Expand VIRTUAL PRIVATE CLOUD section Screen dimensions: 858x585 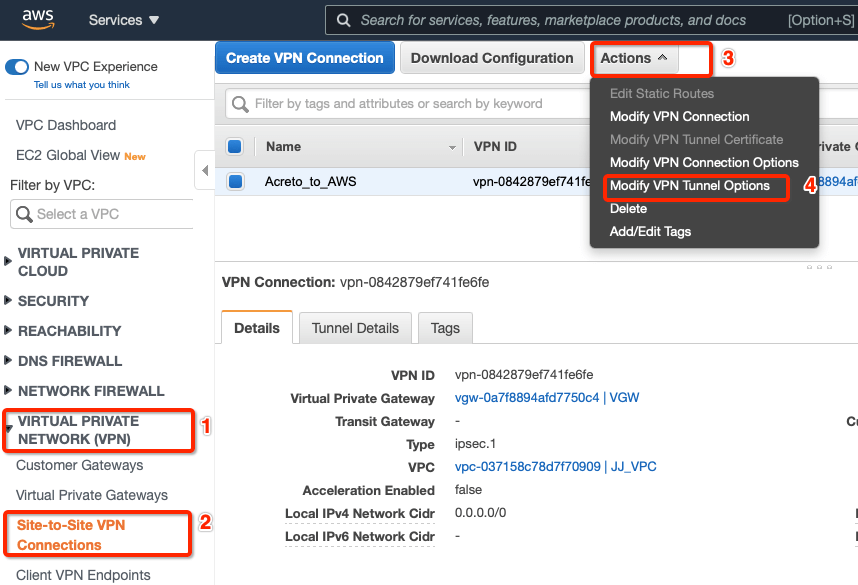(8, 261)
